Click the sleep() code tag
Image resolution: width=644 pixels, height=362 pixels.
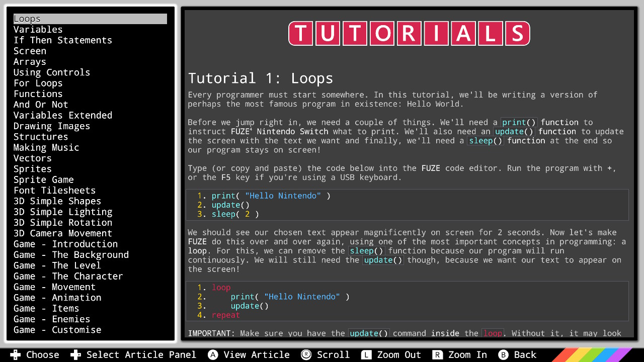485,141
